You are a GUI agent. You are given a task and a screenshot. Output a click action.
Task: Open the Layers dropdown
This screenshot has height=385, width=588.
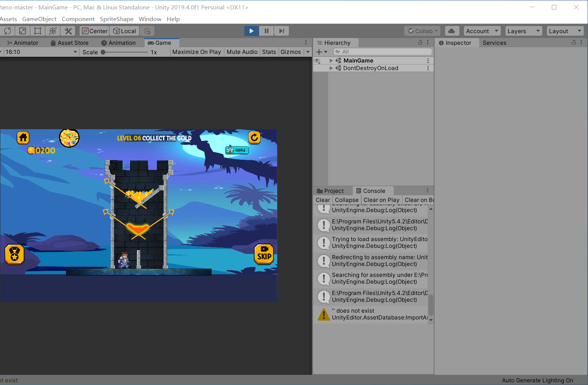[x=524, y=31]
